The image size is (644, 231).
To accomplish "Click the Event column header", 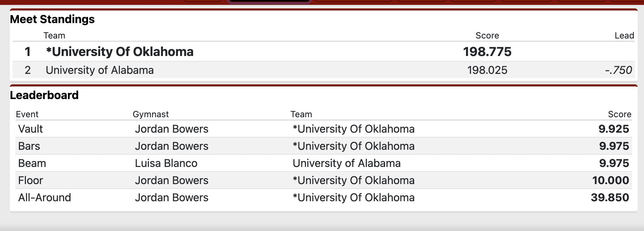I will pos(27,114).
